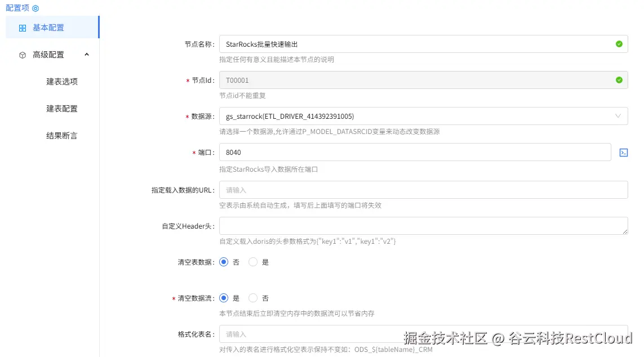This screenshot has width=644, height=357.
Task: Click the 配置项 heading text
Action: pyautogui.click(x=17, y=8)
